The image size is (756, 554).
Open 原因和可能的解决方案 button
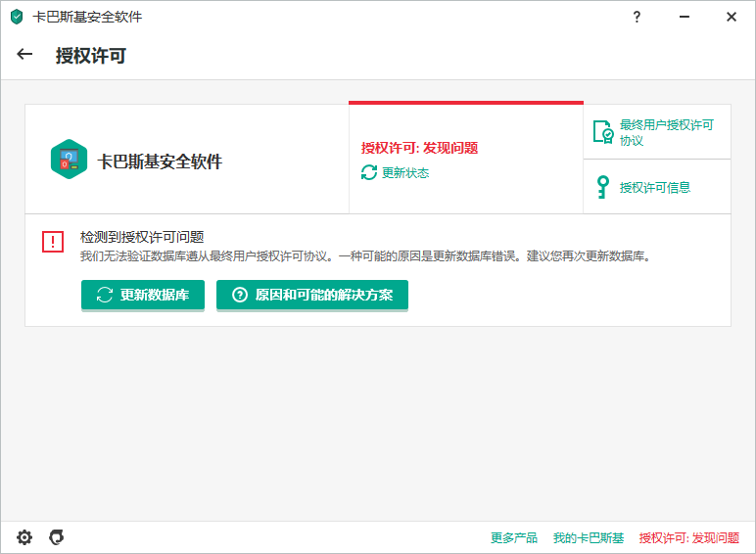click(312, 295)
